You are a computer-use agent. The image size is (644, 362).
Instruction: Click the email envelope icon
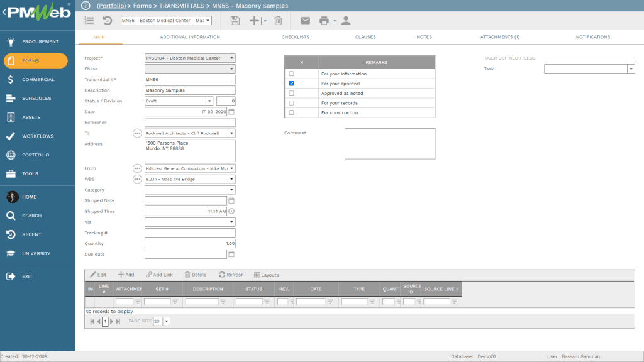click(305, 21)
